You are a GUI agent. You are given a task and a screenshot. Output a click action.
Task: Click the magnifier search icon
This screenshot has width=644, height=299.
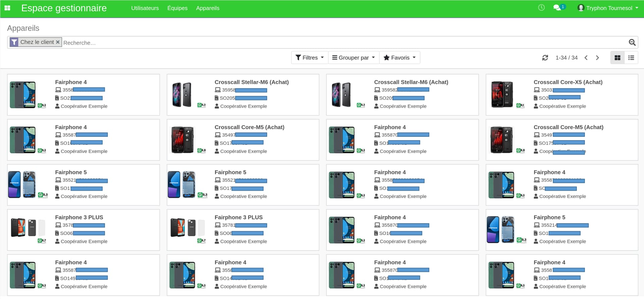[x=632, y=42]
